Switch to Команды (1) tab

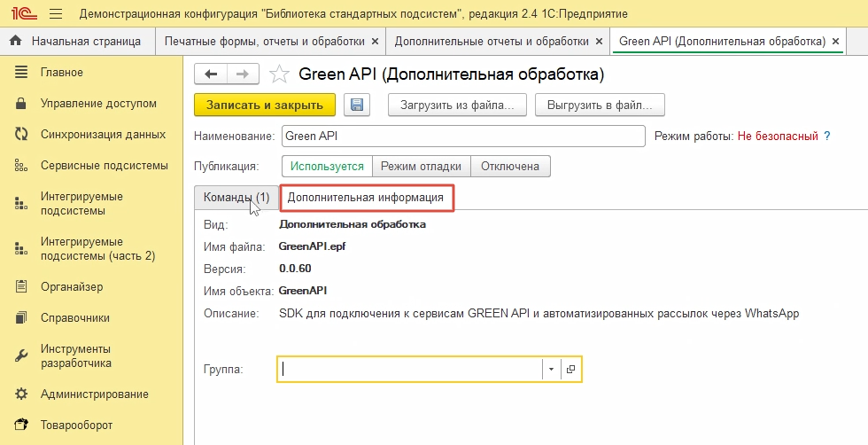pos(236,198)
